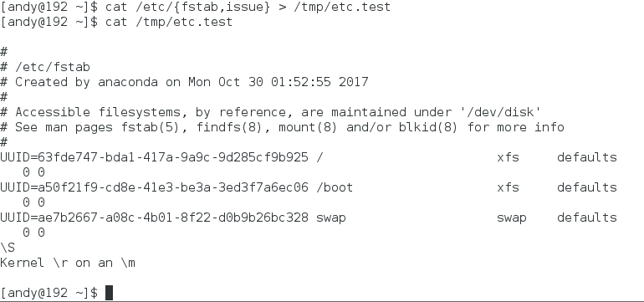Click the second command 'cat /tmp/etc.test'
Screen dimensions: 644x302
pos(169,22)
